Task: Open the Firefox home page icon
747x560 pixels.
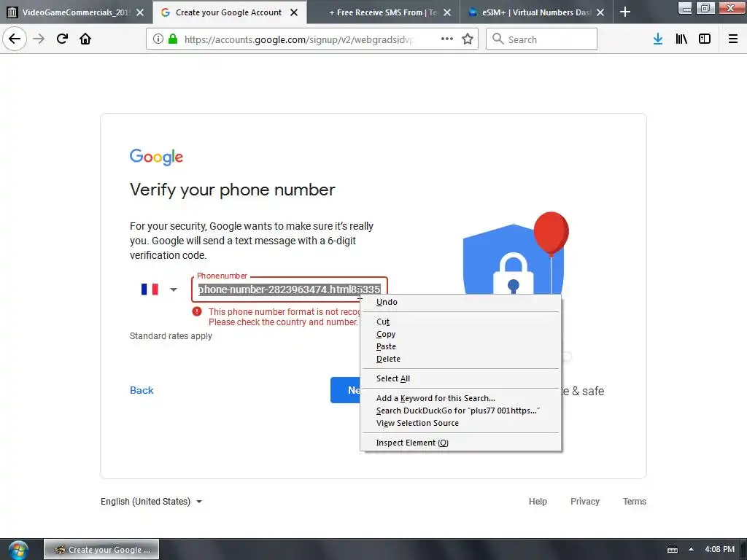Action: [85, 39]
